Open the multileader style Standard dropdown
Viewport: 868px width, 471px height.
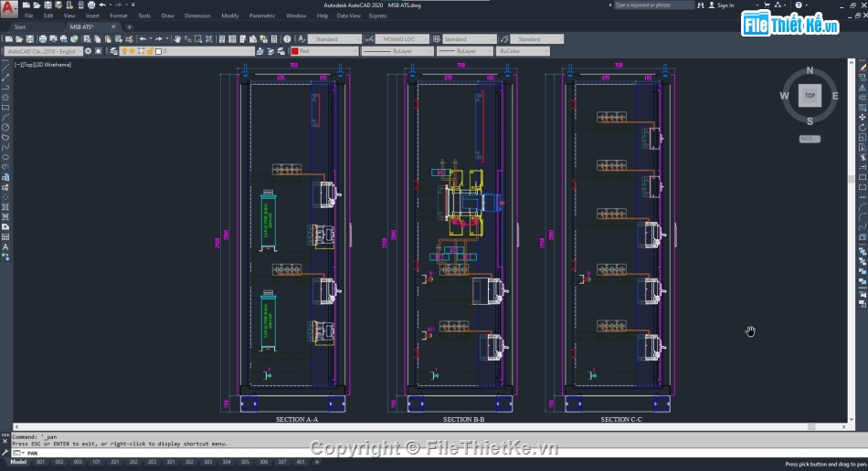537,39
